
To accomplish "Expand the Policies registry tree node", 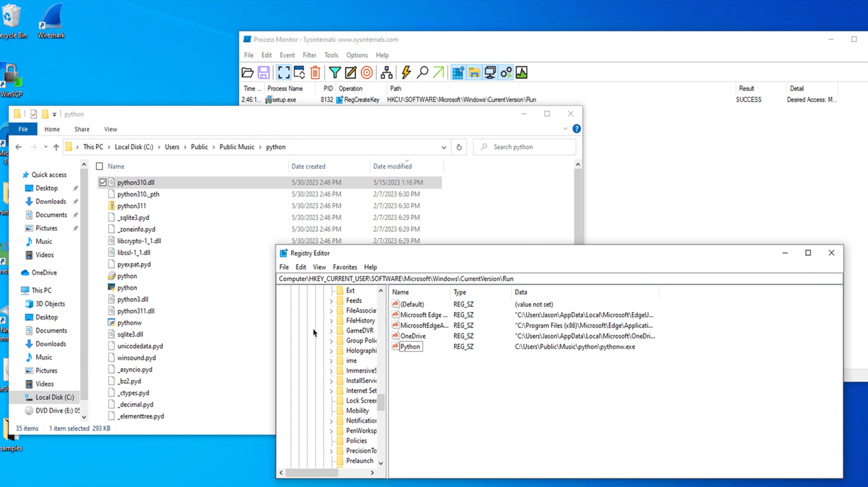I will point(331,441).
